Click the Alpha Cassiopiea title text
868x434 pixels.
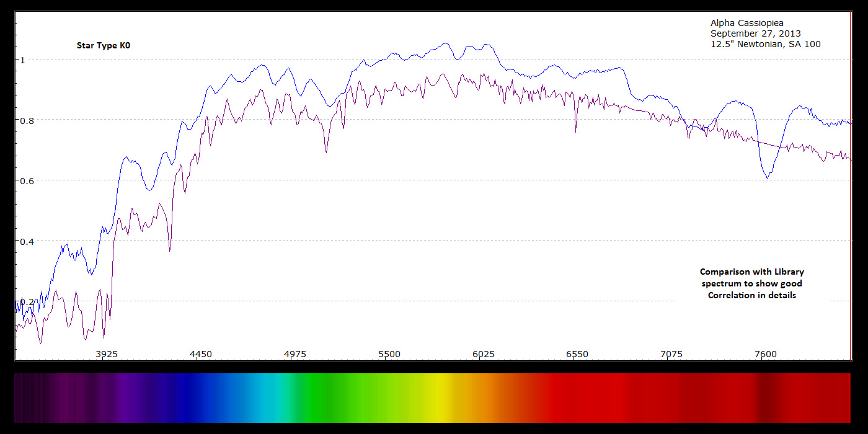point(747,24)
